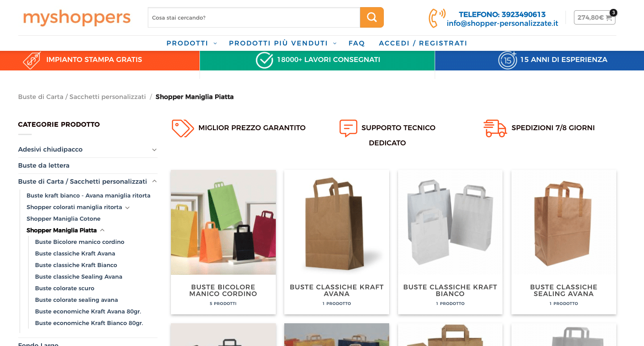Expand the Adesivi chiudipacco category
Viewport: 644px width, 346px height.
pos(154,150)
